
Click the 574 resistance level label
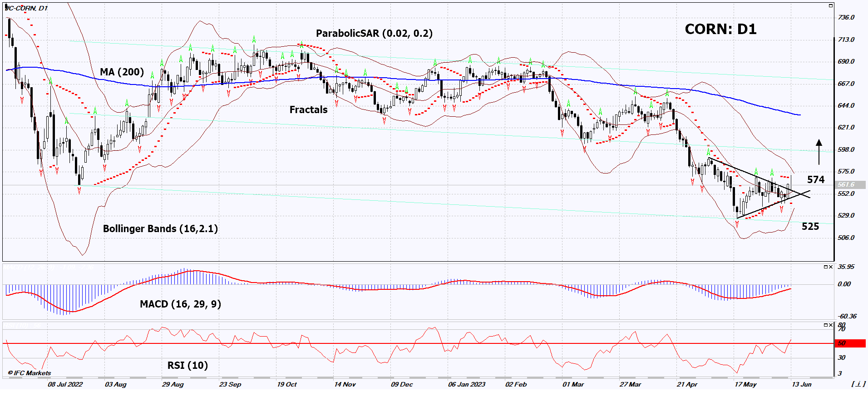click(816, 180)
